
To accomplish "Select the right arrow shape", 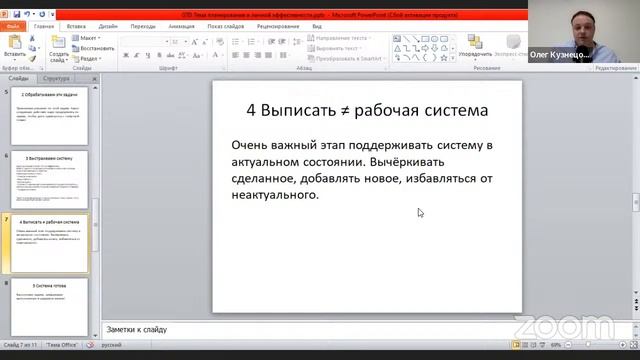I will (425, 49).
